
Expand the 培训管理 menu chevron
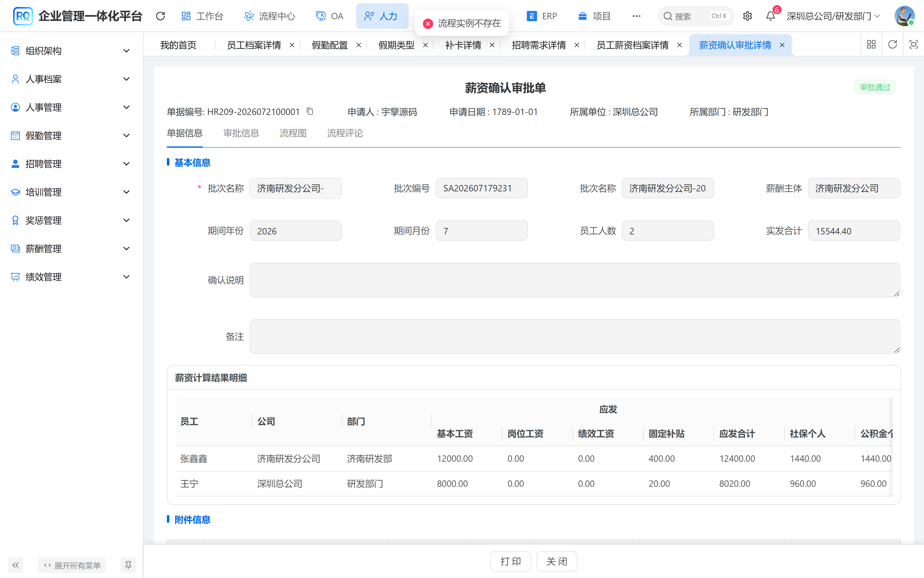click(x=126, y=192)
